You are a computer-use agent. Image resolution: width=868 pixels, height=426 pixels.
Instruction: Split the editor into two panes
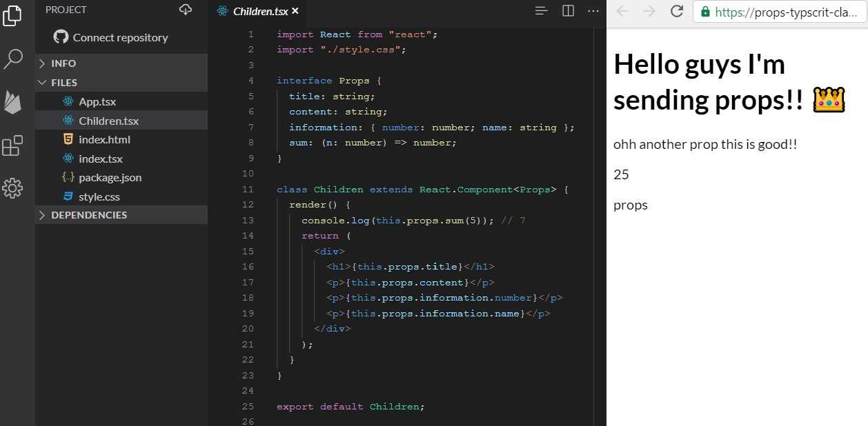567,11
